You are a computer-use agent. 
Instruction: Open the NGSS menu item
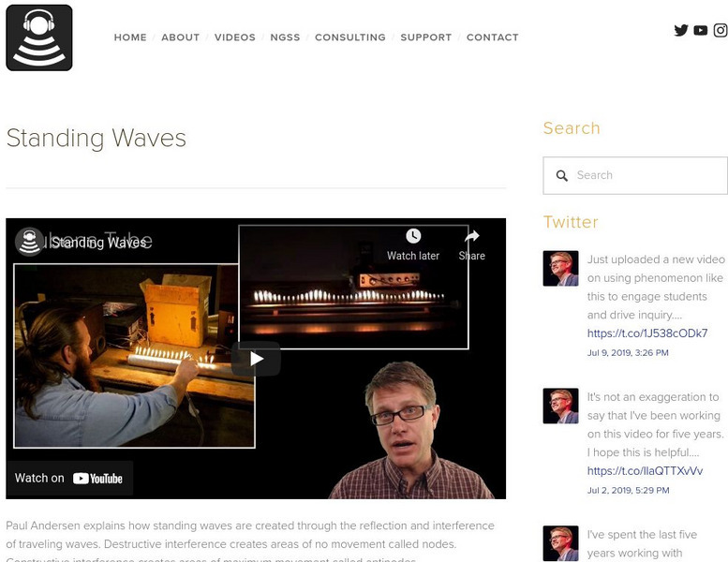coord(285,37)
